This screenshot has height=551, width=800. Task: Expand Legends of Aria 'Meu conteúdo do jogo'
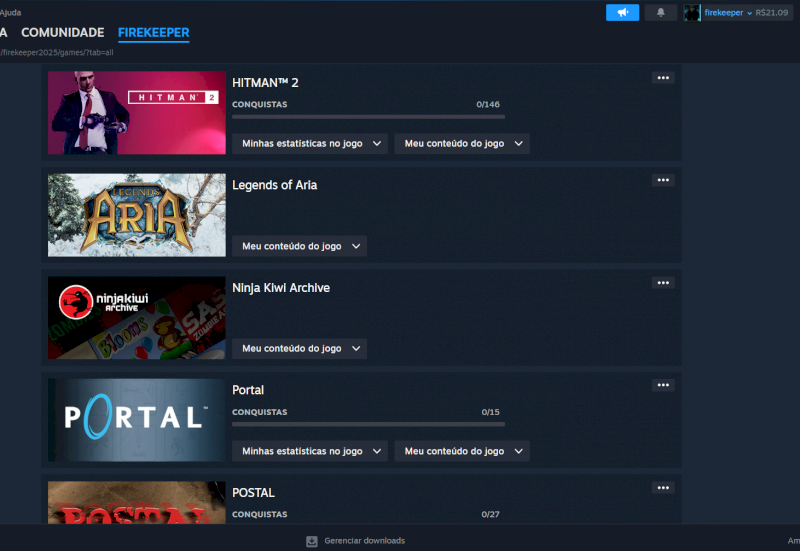pos(299,246)
